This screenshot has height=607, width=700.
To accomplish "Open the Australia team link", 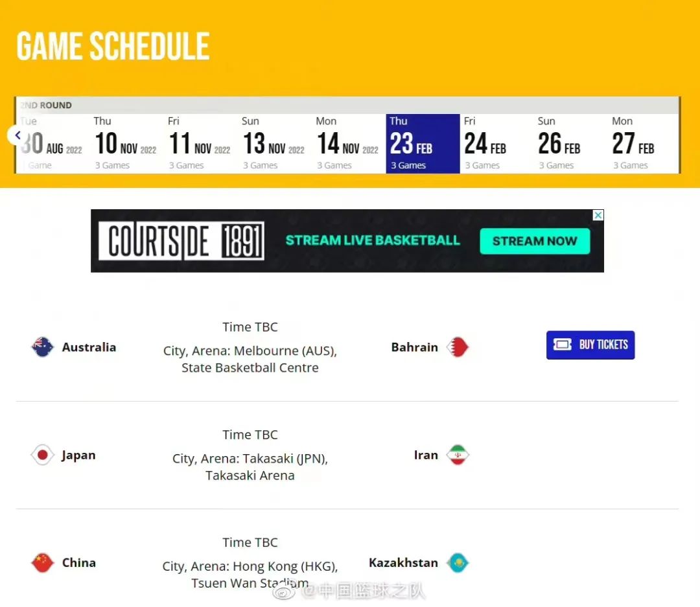I will 89,347.
